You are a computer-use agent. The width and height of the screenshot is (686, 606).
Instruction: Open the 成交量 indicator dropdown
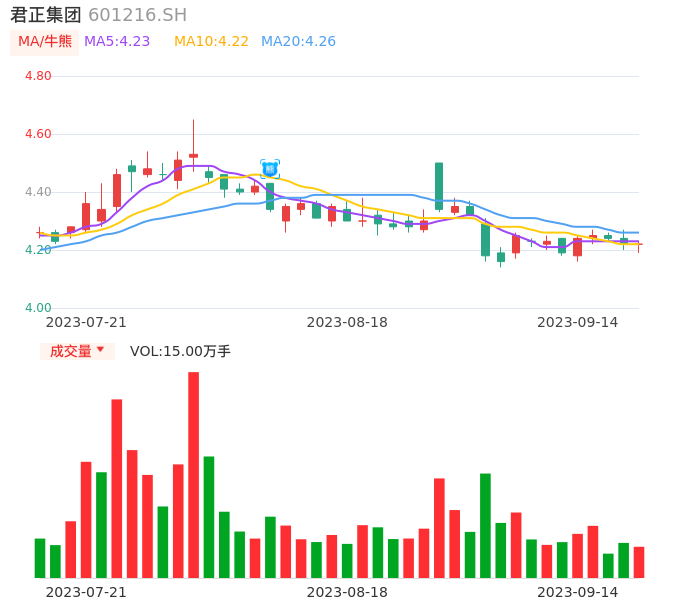point(77,351)
